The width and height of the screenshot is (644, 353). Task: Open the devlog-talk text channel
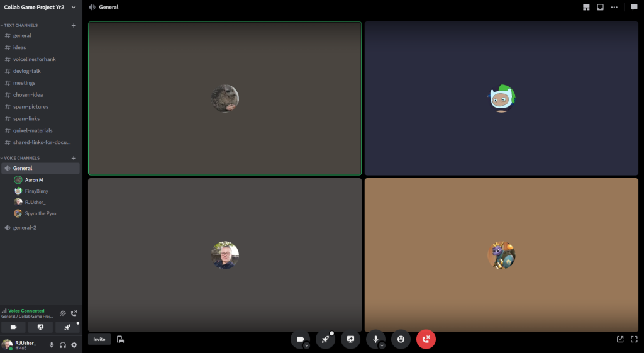point(26,71)
